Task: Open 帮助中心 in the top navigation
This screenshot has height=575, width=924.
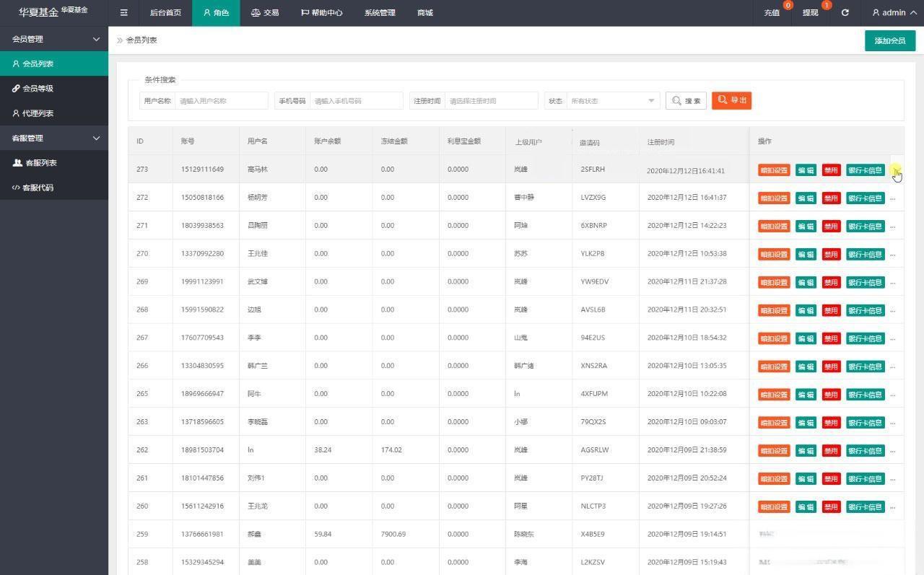Action: pyautogui.click(x=322, y=13)
